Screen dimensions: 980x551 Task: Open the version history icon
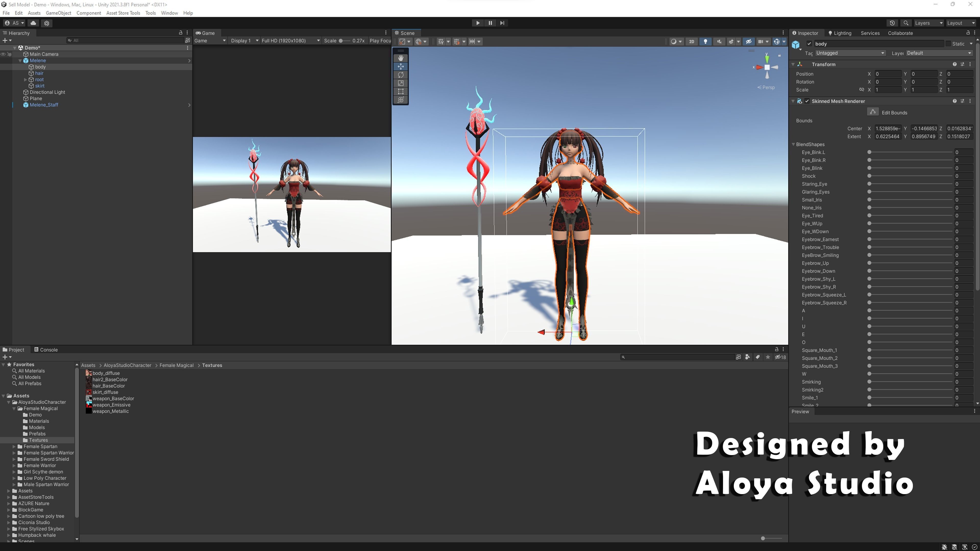[x=892, y=23]
